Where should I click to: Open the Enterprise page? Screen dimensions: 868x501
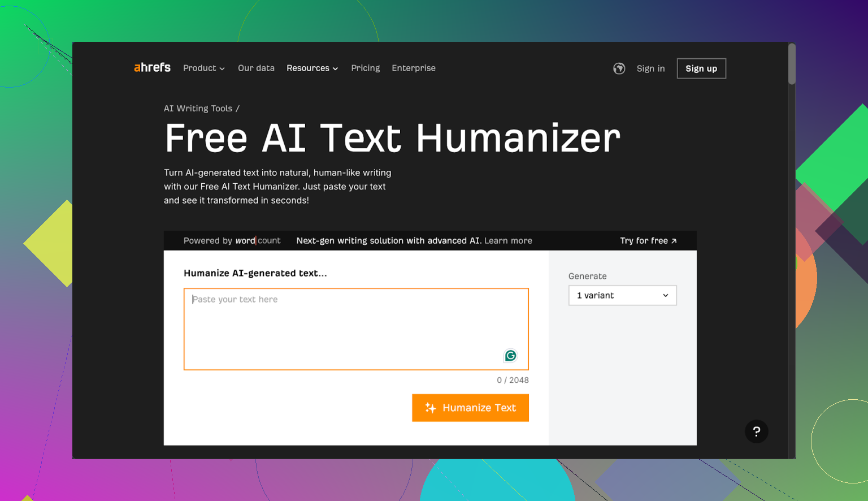point(414,68)
